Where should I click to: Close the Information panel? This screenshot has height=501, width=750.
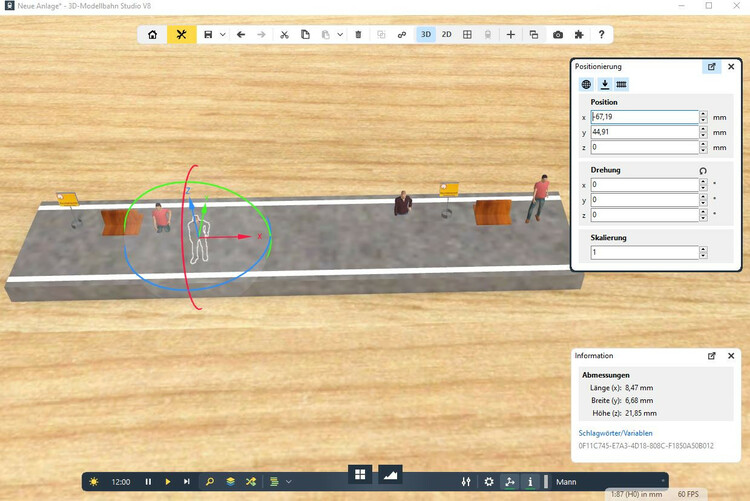point(731,356)
